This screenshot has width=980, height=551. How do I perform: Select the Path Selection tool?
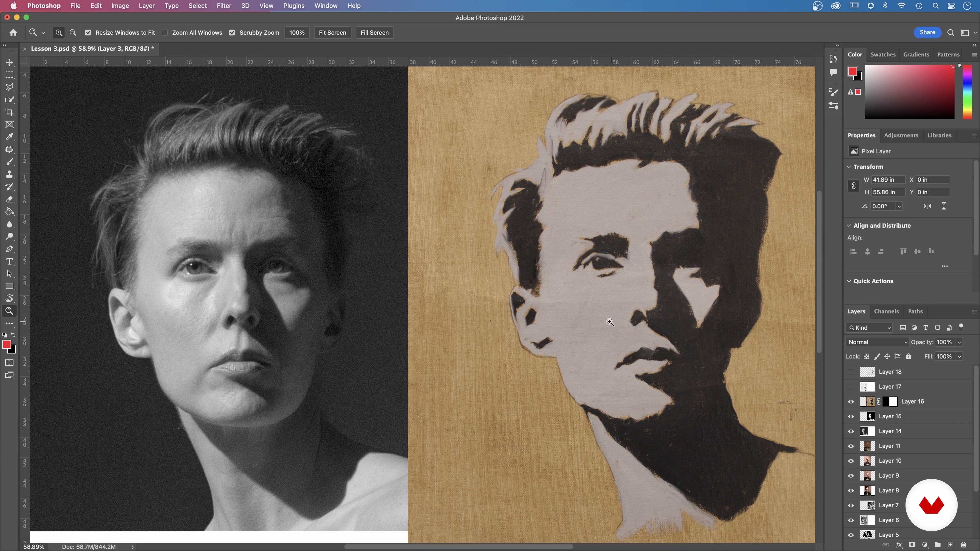9,274
